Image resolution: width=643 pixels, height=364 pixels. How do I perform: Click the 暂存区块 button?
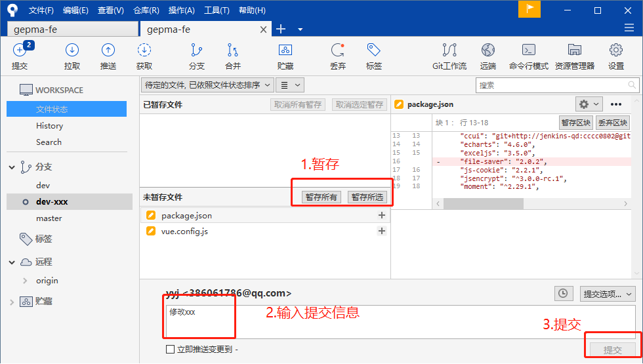pyautogui.click(x=576, y=123)
